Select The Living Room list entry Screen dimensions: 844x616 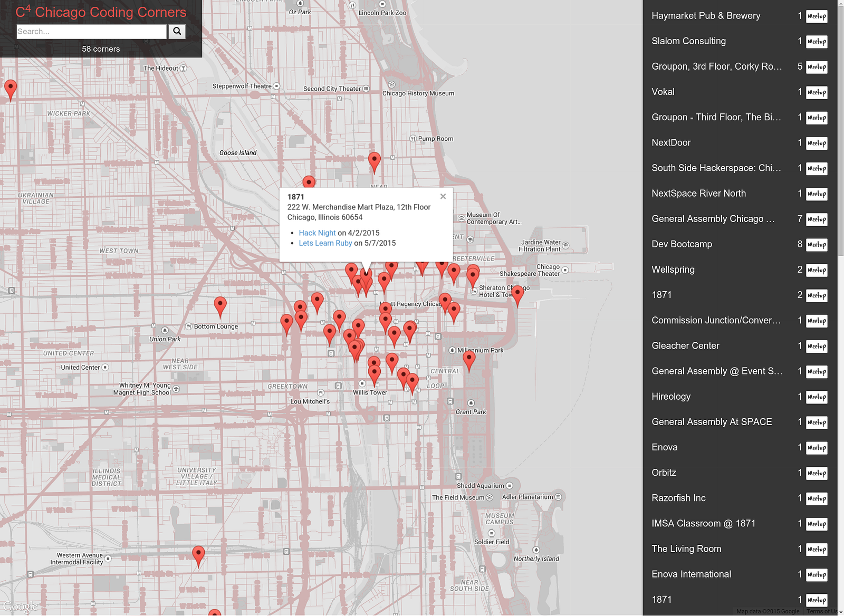click(686, 549)
